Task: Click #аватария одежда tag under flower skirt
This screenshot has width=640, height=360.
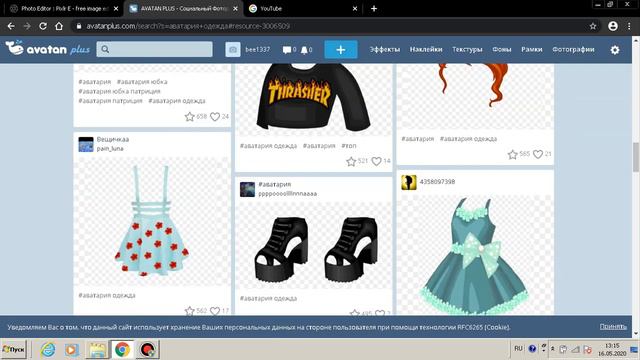Action: 107,295
